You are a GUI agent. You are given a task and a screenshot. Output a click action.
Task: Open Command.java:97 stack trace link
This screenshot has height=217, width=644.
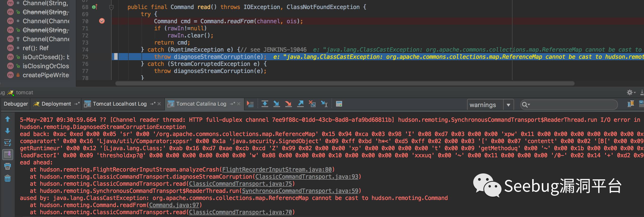pyautogui.click(x=174, y=205)
